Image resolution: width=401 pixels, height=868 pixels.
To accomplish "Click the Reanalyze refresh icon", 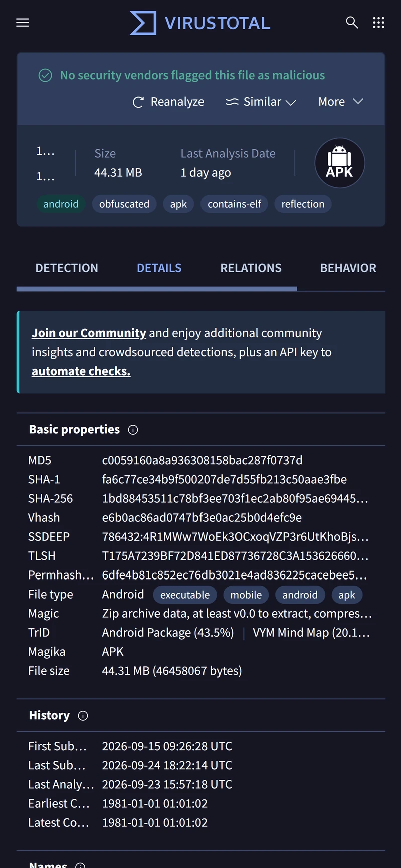I will point(138,102).
